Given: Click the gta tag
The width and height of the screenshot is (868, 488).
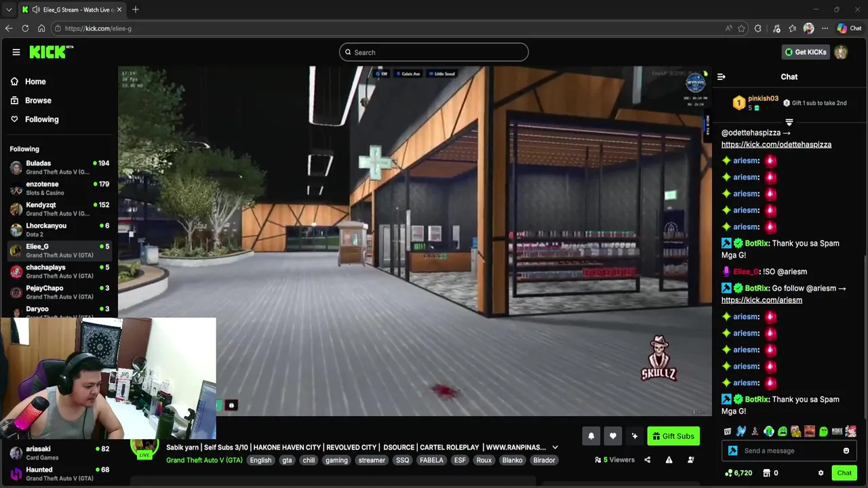Looking at the screenshot, I should coord(287,460).
